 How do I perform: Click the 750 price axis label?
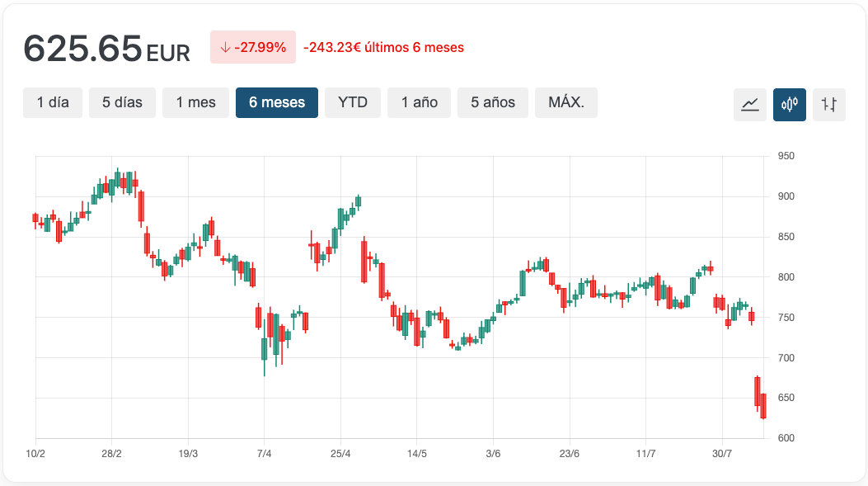tap(786, 318)
